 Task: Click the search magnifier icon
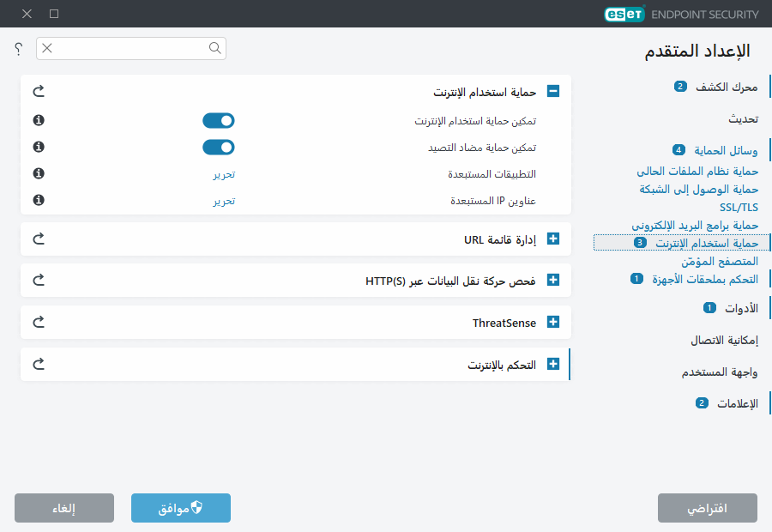pos(214,49)
